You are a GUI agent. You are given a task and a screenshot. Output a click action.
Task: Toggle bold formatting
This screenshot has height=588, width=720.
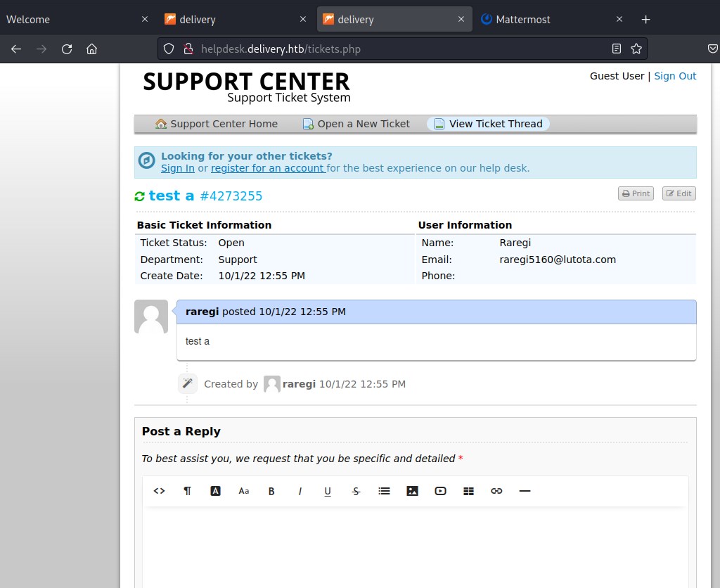[271, 491]
